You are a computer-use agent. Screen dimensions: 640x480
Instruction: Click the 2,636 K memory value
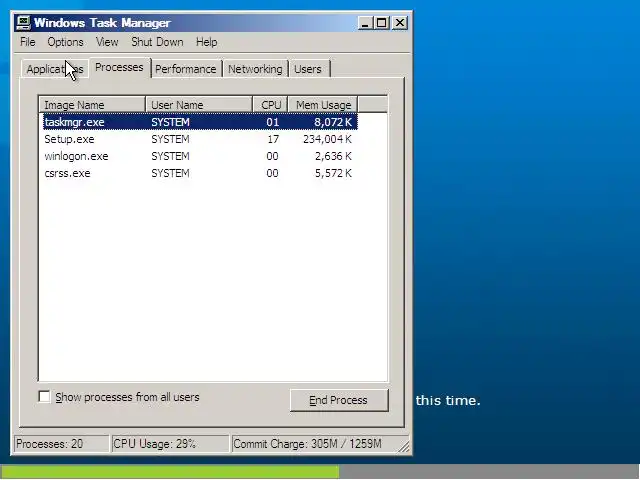pyautogui.click(x=333, y=156)
